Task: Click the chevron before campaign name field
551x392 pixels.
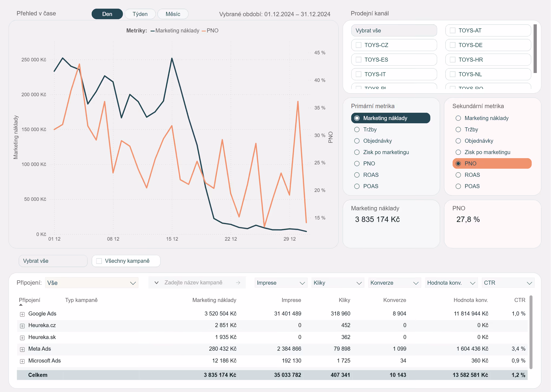Action: tap(156, 283)
